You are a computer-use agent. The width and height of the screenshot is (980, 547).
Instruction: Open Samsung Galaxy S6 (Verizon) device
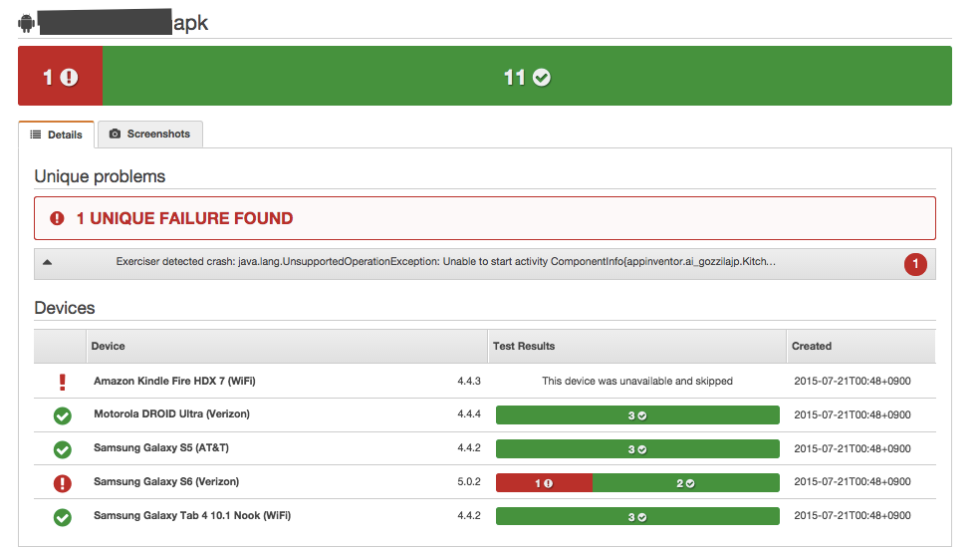[x=166, y=481]
